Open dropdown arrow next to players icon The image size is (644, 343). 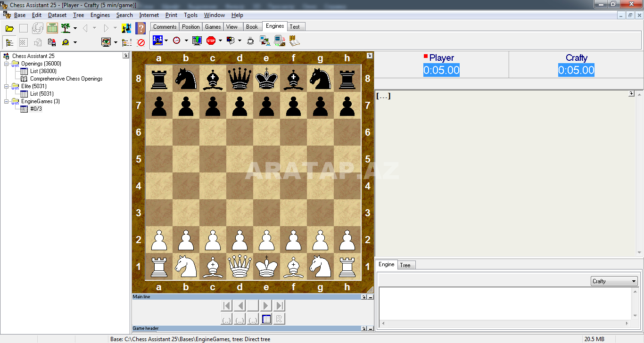coord(166,41)
